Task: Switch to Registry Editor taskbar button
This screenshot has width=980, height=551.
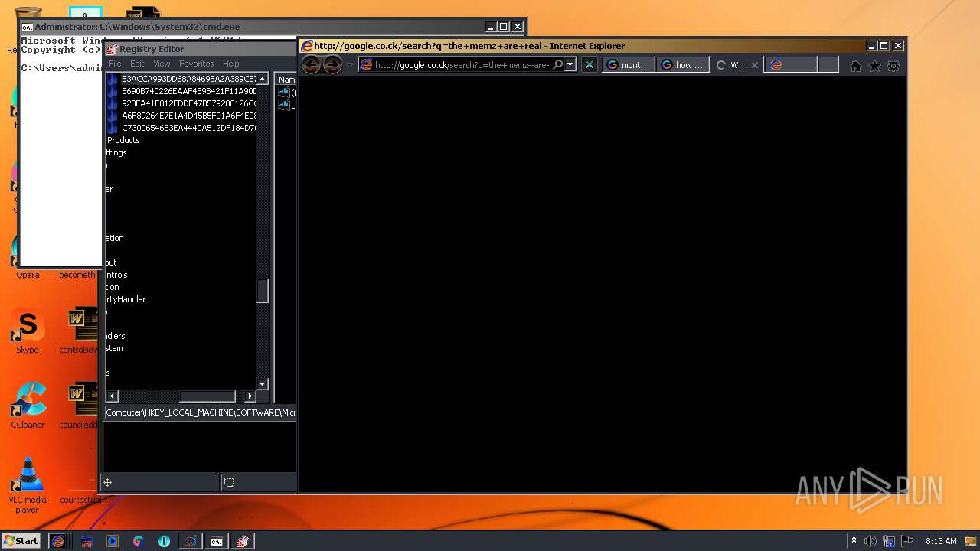Action: pyautogui.click(x=243, y=541)
